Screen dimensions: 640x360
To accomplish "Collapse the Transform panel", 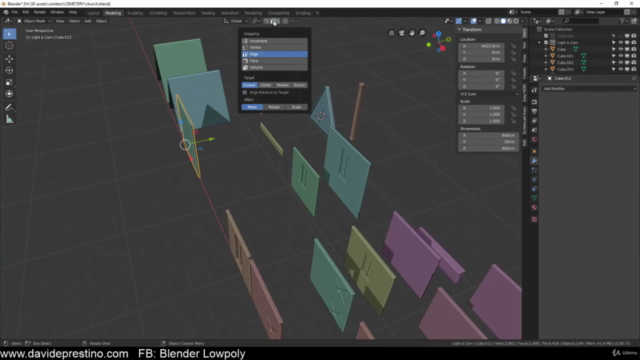I will (459, 30).
